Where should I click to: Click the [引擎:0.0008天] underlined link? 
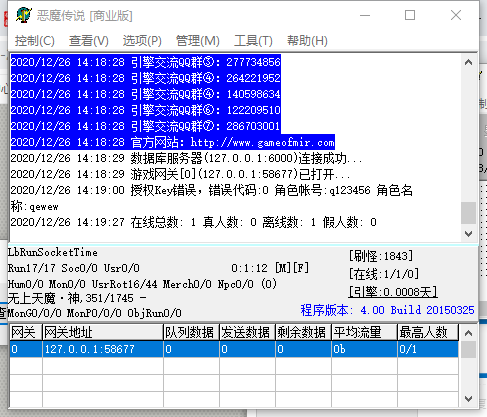pos(393,292)
